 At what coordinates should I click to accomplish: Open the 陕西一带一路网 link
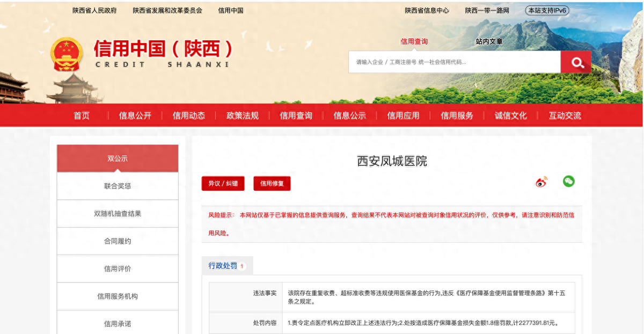[487, 10]
